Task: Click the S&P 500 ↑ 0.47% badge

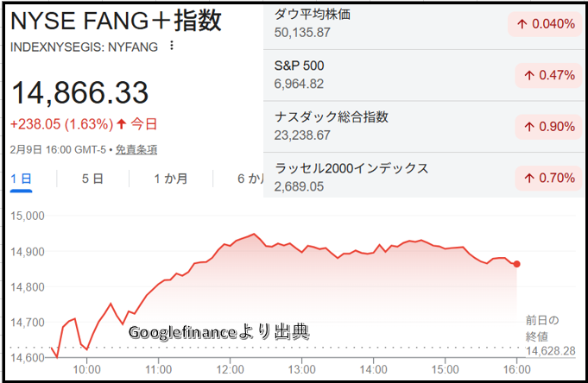Action: click(x=546, y=75)
